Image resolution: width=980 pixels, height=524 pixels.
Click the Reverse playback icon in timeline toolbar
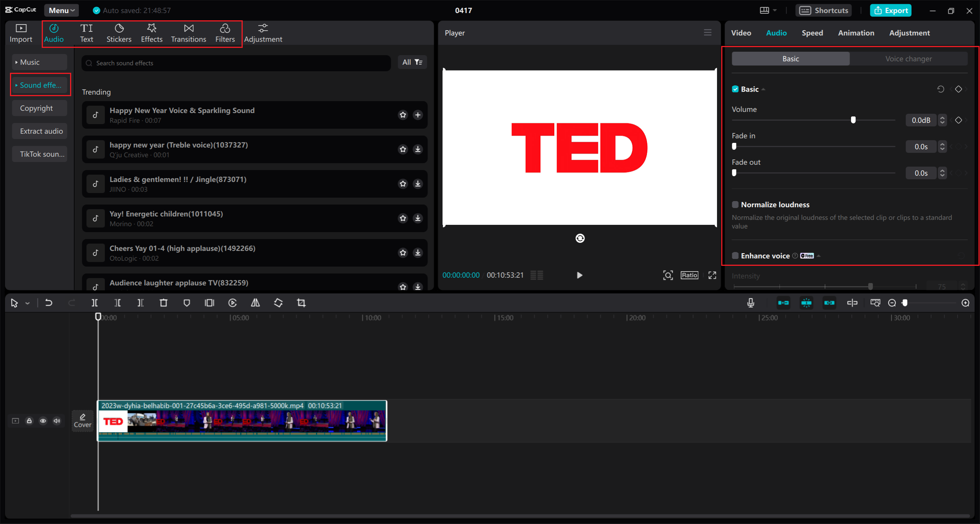[232, 303]
